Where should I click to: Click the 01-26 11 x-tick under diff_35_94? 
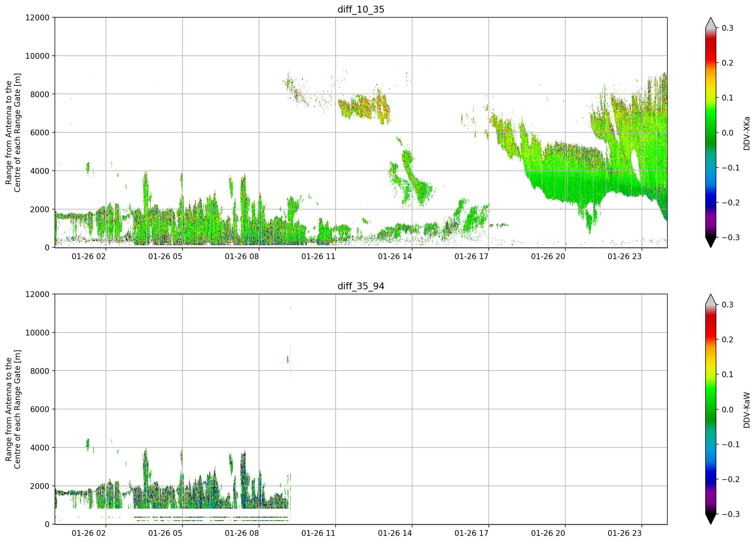point(318,533)
